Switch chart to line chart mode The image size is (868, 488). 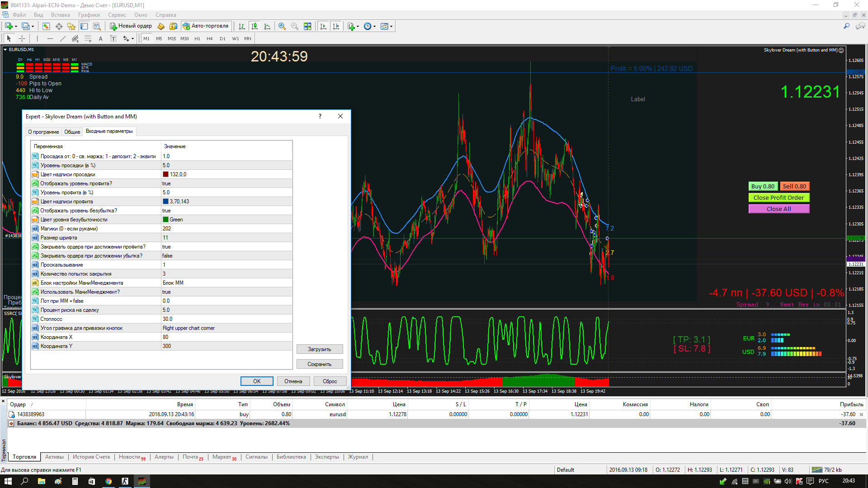pyautogui.click(x=267, y=26)
